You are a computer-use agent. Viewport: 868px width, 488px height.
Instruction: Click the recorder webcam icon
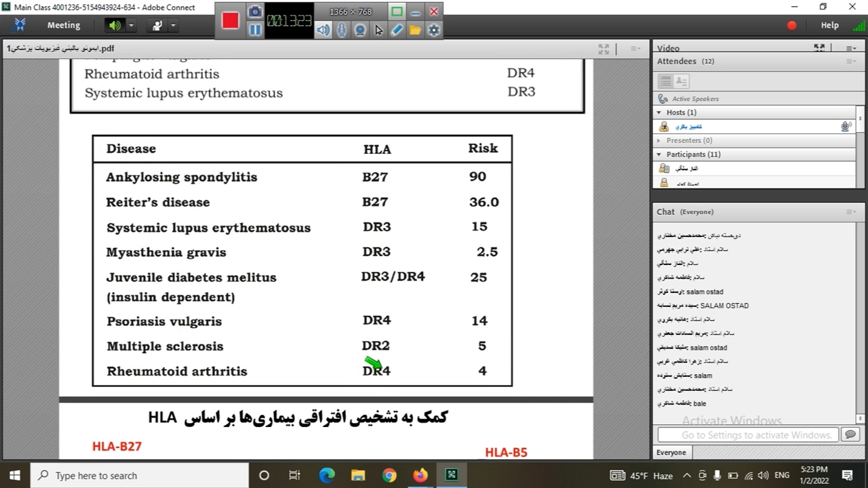coord(360,30)
